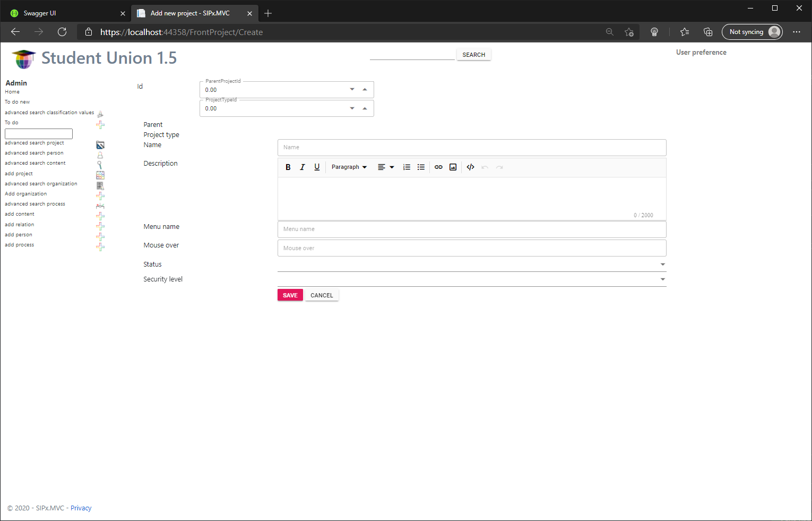Click the plus icon beside add content
This screenshot has width=812, height=521.
(x=100, y=216)
